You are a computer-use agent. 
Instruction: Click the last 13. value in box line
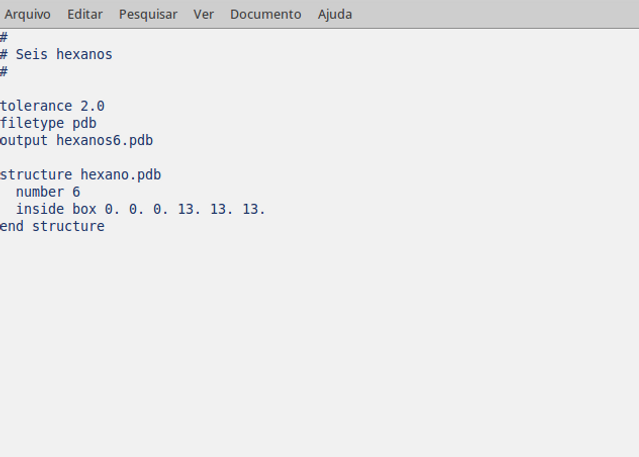253,209
